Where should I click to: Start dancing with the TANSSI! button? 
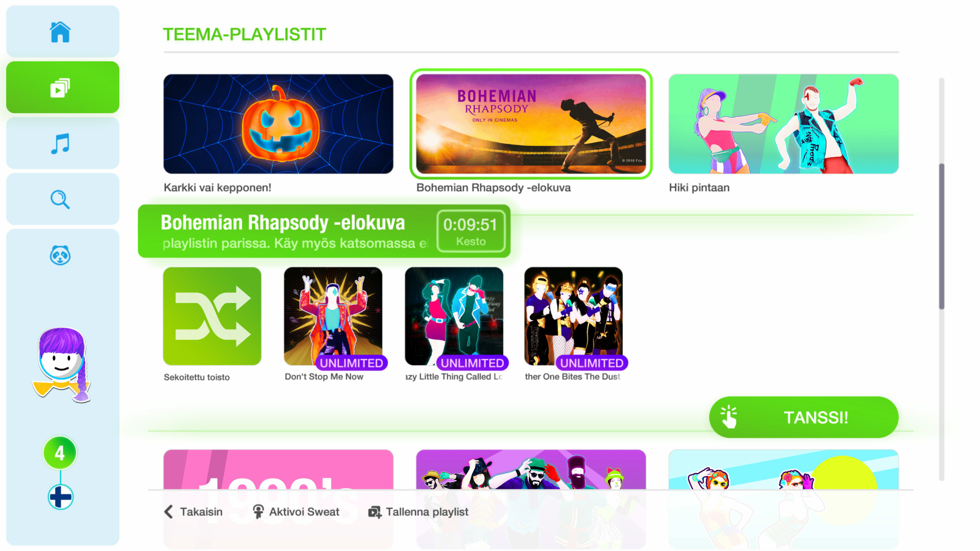point(804,417)
